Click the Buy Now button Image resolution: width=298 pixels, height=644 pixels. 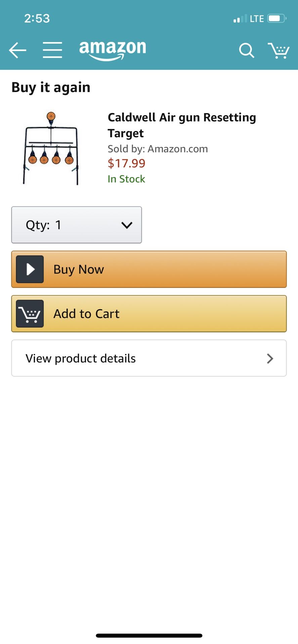point(149,269)
